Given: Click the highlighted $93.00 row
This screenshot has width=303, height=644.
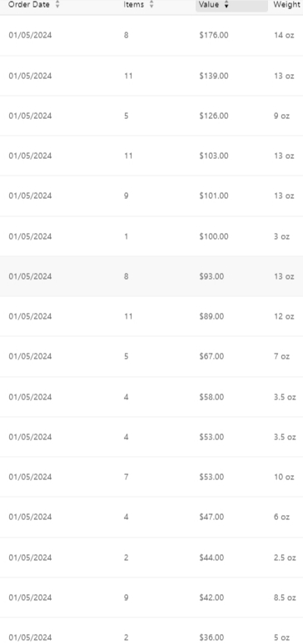Looking at the screenshot, I should [x=151, y=276].
